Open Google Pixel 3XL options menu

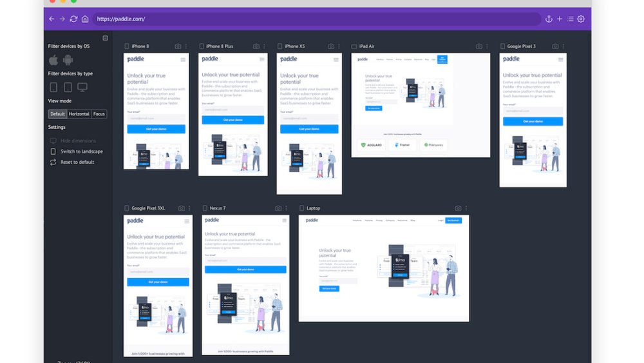coord(189,208)
